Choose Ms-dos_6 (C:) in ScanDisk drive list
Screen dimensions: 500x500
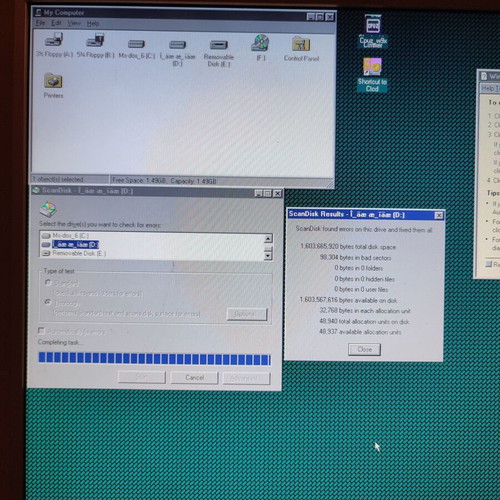[65, 236]
